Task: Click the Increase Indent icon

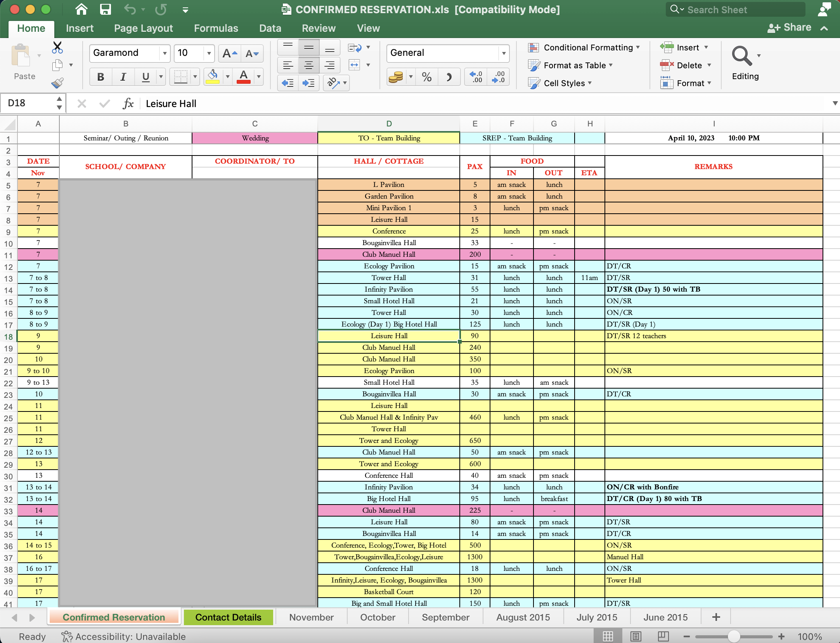Action: click(x=308, y=83)
